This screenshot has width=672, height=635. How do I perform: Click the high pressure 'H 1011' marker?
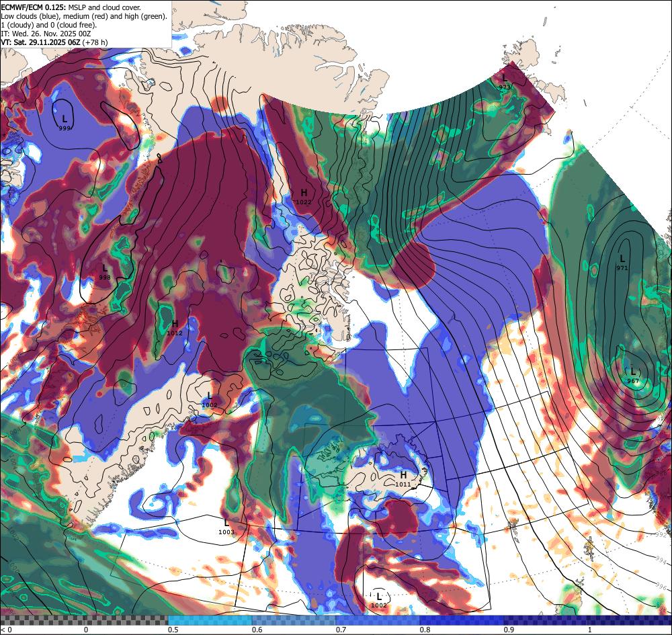coord(403,479)
